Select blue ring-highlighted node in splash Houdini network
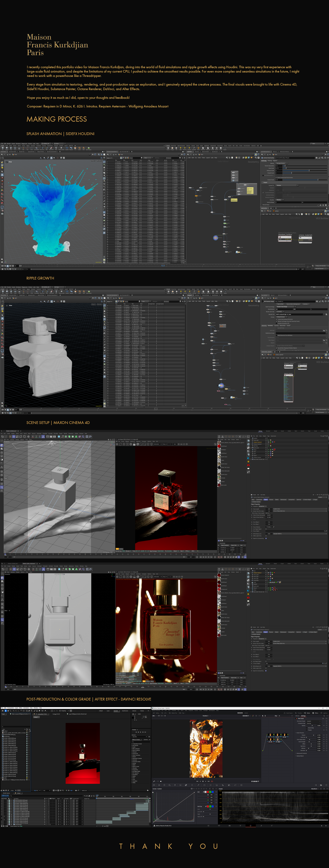The height and width of the screenshot is (868, 329). point(215,238)
